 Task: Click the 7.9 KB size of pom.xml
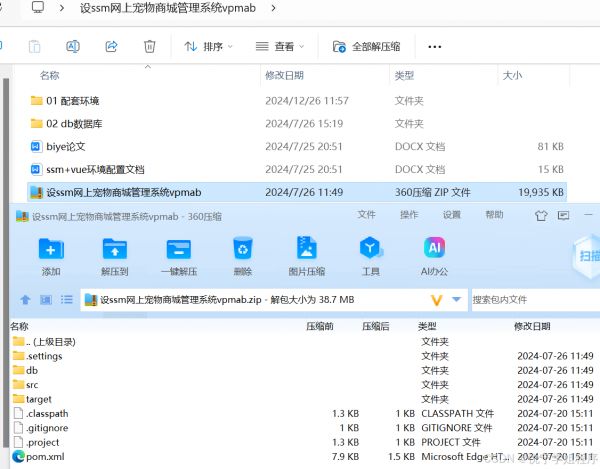coord(346,456)
